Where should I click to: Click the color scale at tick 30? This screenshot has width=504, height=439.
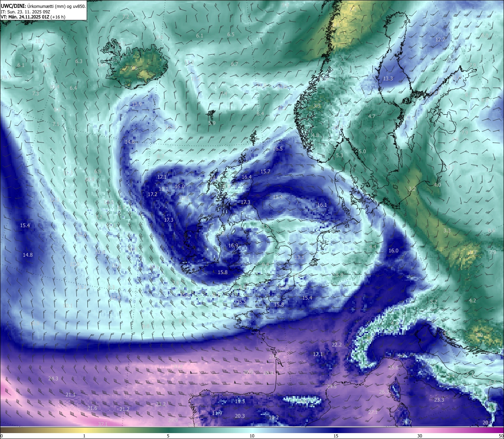pyautogui.click(x=420, y=430)
